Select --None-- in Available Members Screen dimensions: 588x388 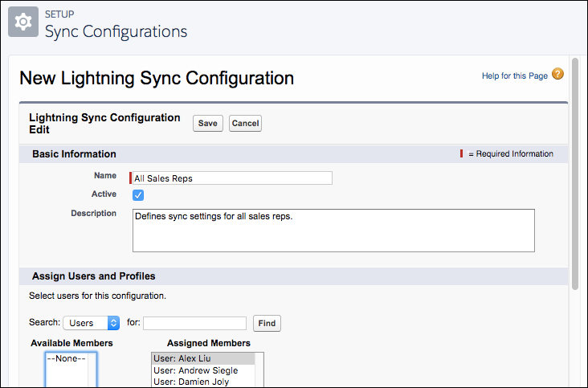(x=67, y=359)
